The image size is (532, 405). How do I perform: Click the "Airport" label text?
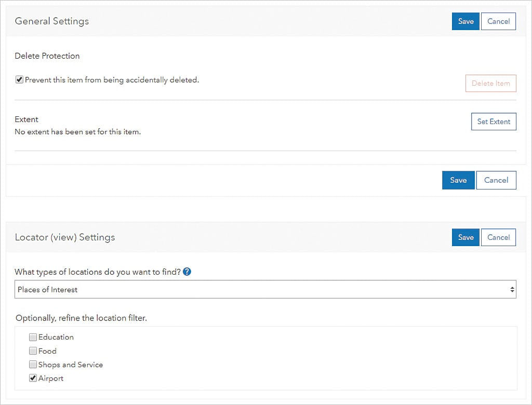[x=51, y=379]
